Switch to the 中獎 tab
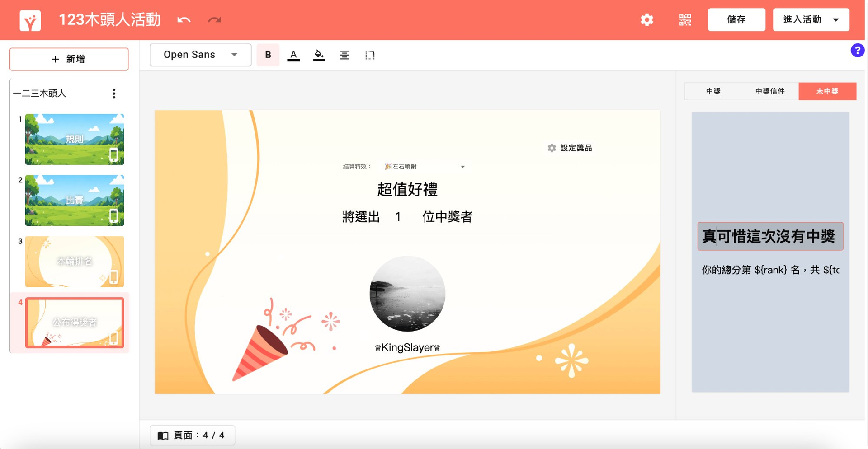The height and width of the screenshot is (449, 868). pyautogui.click(x=713, y=91)
